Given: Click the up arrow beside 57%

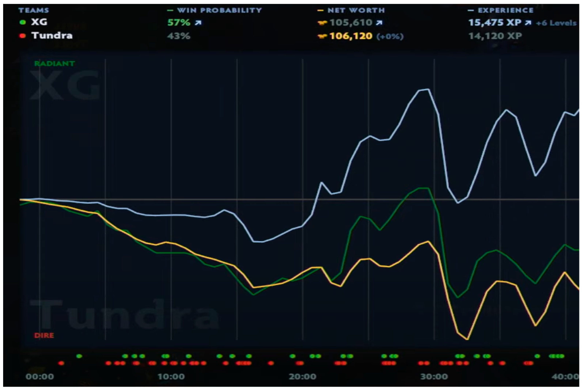Looking at the screenshot, I should point(198,23).
